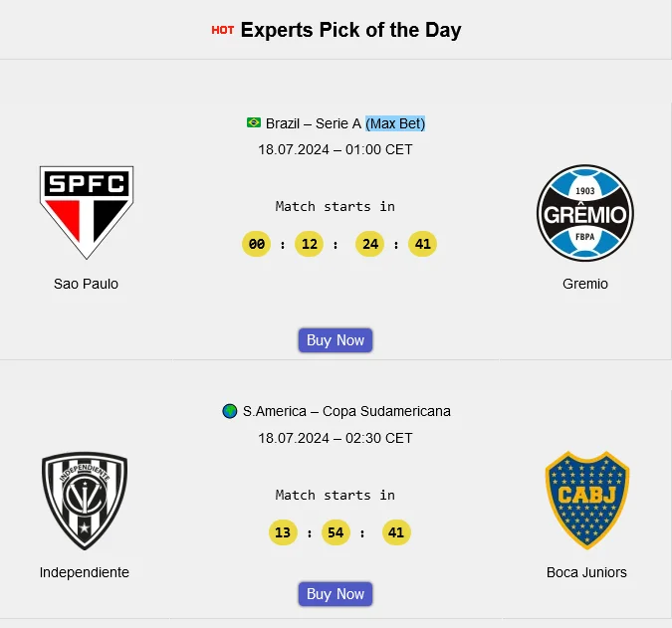Click the Brazil – Serie A league text
This screenshot has width=672, height=628.
[x=314, y=123]
